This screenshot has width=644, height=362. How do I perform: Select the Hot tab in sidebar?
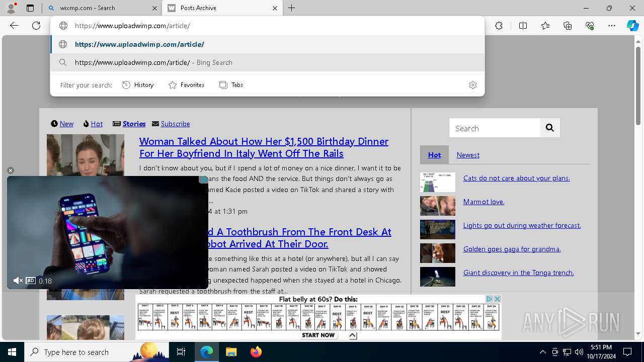[x=434, y=155]
